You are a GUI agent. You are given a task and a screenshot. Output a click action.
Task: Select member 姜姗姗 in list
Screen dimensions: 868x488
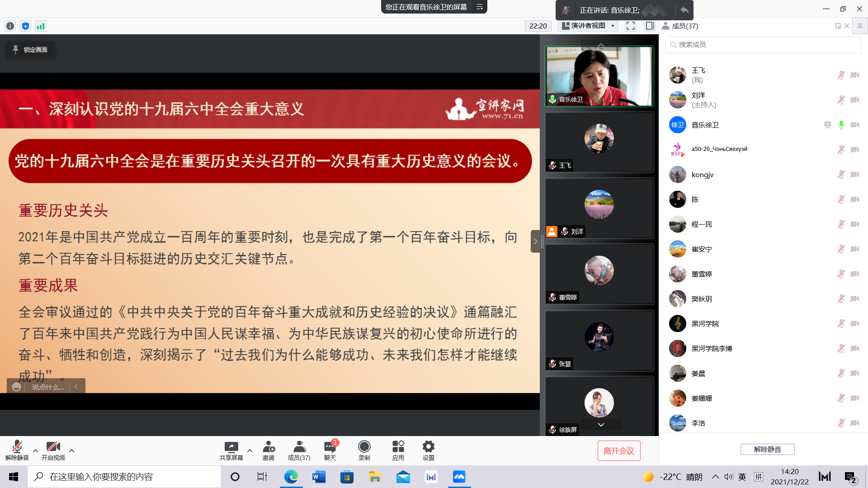(763, 398)
